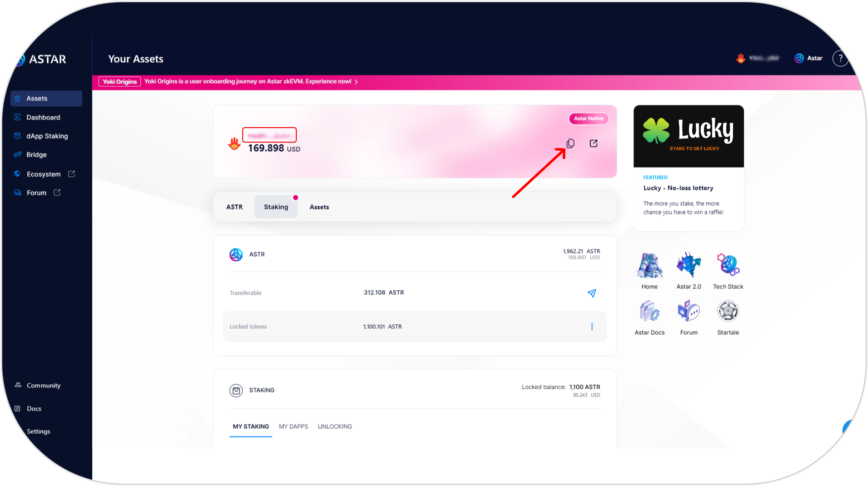Screen dimensions: 868x486
Task: Open Bridge from the sidebar
Action: point(36,155)
